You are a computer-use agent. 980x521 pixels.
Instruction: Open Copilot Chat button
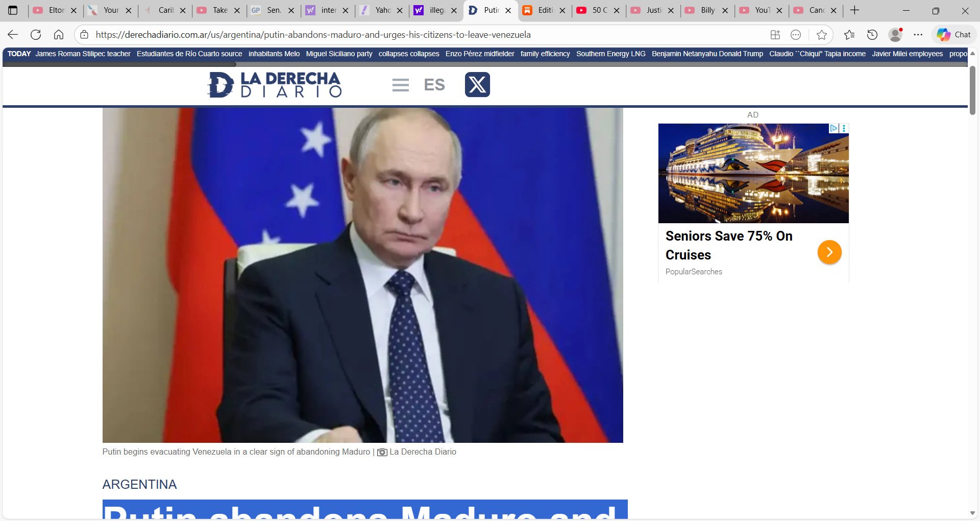pyautogui.click(x=953, y=35)
